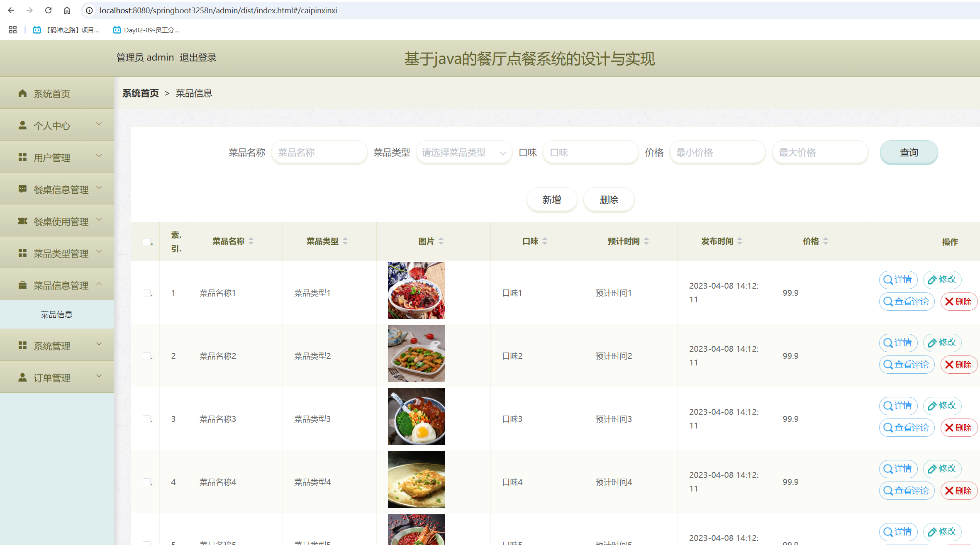Click the briefcase icon beside 菜品信息管理

[x=22, y=285]
